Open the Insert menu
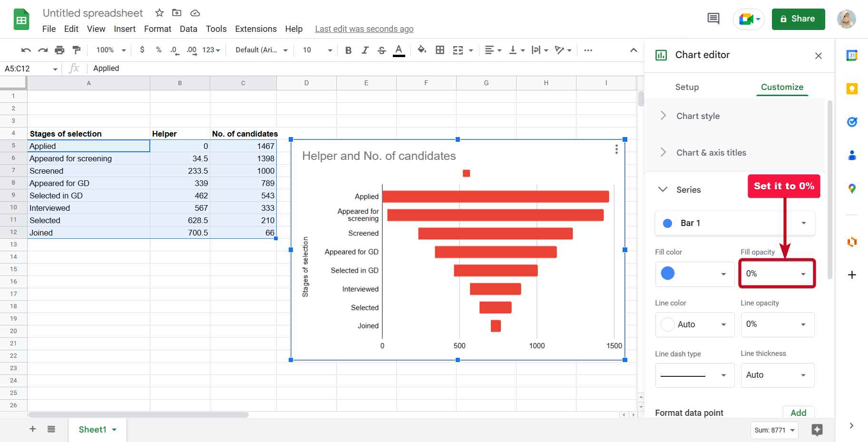Screen dimensions: 868x442 pos(125,29)
